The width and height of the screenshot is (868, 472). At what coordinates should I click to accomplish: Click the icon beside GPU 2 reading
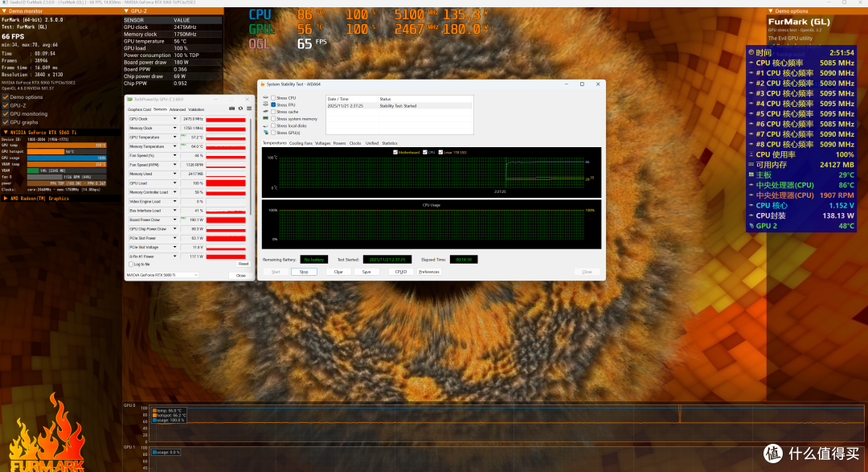pos(751,226)
